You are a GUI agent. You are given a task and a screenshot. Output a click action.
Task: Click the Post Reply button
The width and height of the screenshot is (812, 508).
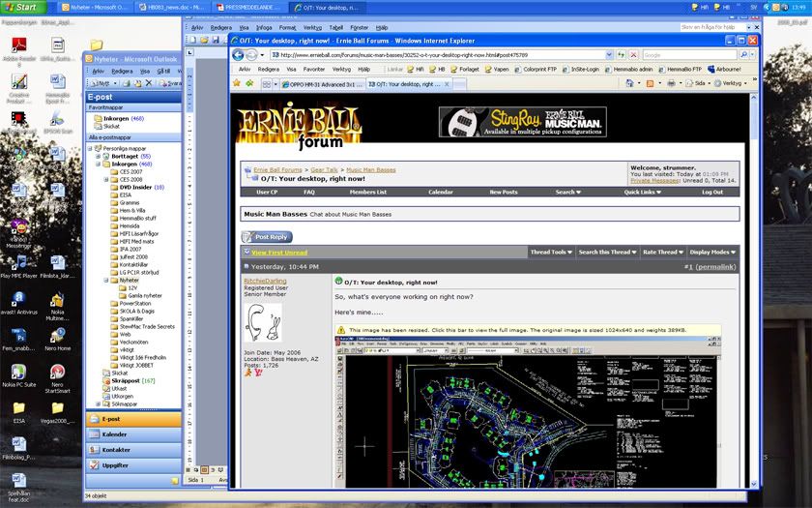(x=267, y=237)
